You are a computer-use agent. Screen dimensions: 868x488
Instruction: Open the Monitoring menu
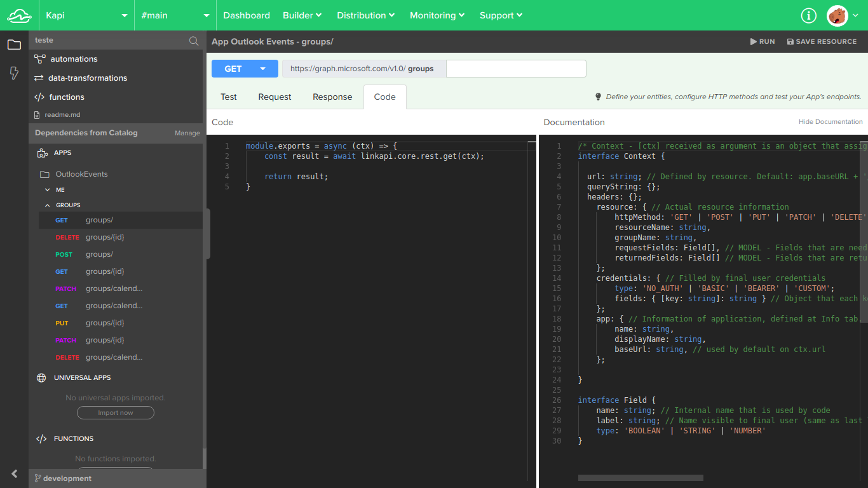(437, 15)
